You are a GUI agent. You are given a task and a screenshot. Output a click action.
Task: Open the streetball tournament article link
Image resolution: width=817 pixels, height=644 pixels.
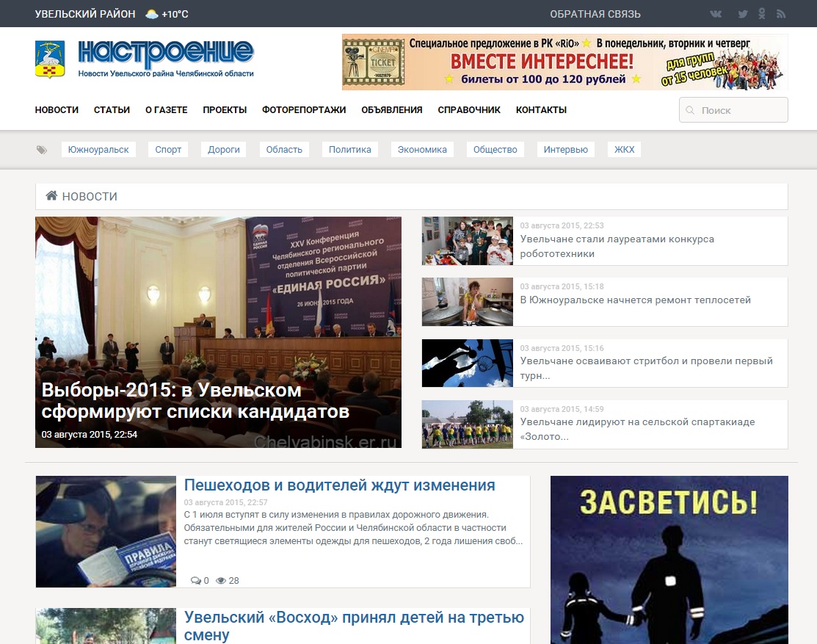(646, 368)
